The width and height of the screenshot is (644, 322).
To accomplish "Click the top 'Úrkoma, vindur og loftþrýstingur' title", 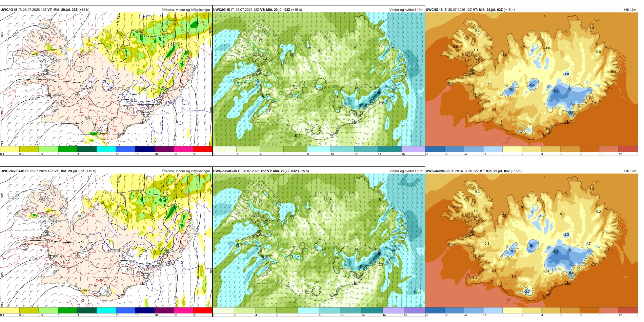I will [x=186, y=10].
